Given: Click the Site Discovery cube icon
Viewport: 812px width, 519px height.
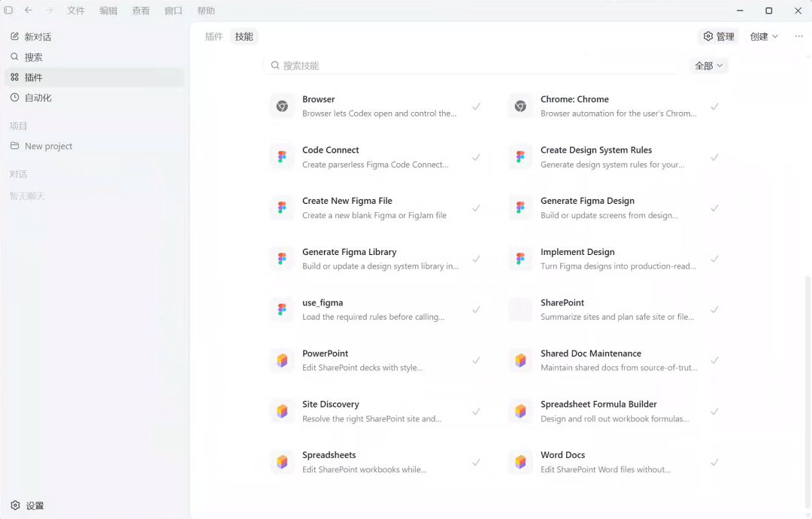Looking at the screenshot, I should [282, 411].
